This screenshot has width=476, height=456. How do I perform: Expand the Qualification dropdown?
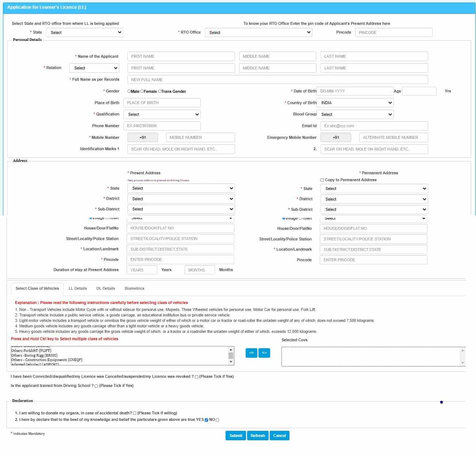pyautogui.click(x=162, y=114)
